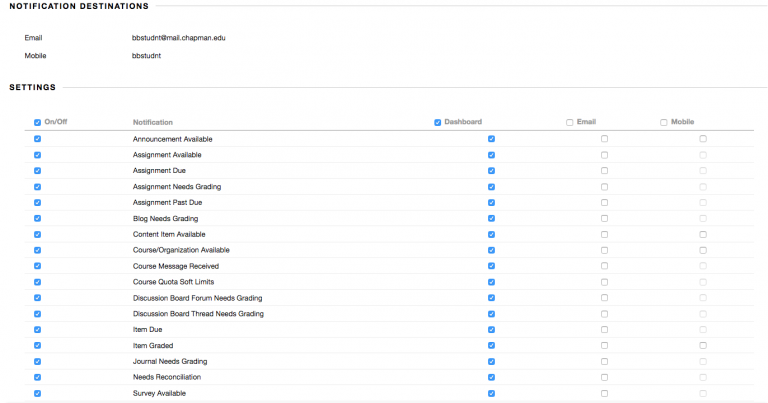The image size is (768, 403).
Task: Check Email for Item Graded
Action: pos(604,345)
